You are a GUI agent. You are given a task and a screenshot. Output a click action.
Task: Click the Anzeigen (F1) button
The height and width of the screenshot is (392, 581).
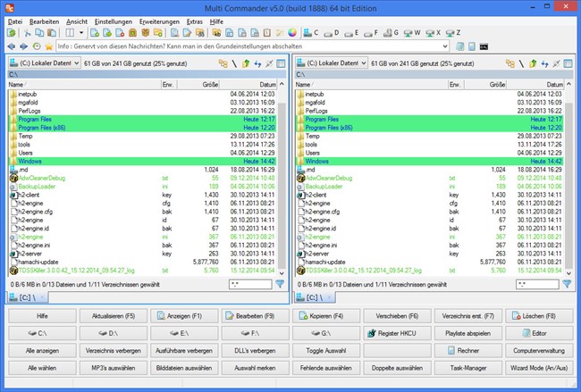pos(184,316)
